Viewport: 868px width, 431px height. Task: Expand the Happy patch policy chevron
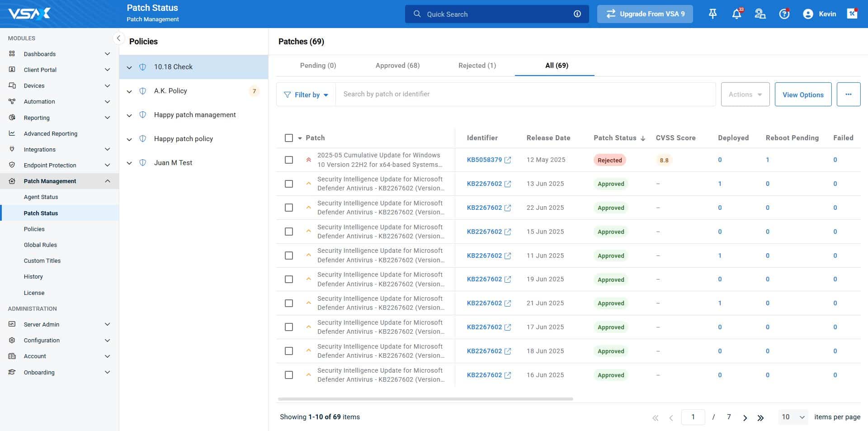click(129, 139)
